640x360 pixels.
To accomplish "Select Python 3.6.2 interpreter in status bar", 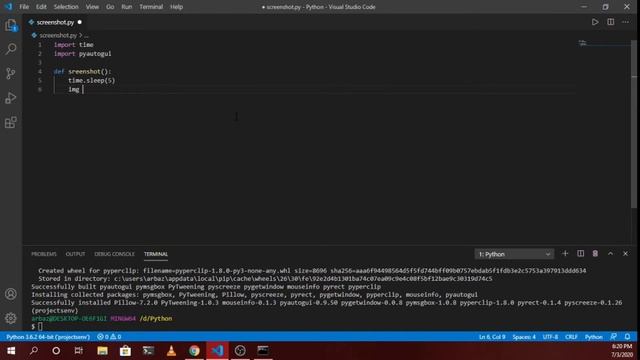I will click(x=48, y=337).
